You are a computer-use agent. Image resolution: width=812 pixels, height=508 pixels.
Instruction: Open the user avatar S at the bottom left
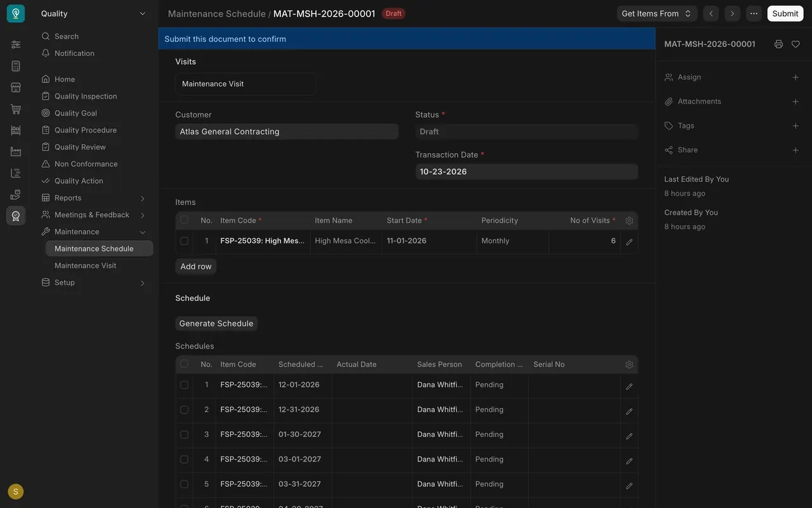coord(16,491)
